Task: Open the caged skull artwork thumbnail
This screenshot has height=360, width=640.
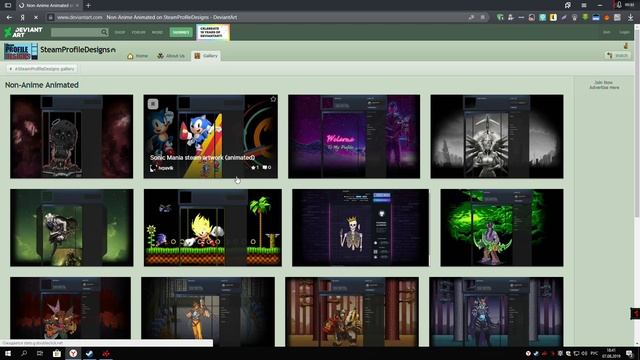Action: [71, 136]
